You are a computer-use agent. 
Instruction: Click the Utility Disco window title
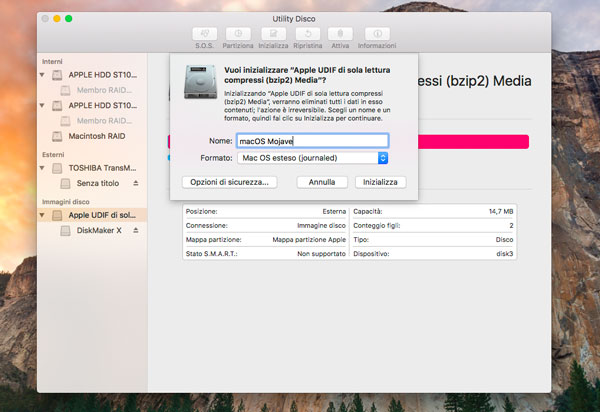[x=294, y=19]
